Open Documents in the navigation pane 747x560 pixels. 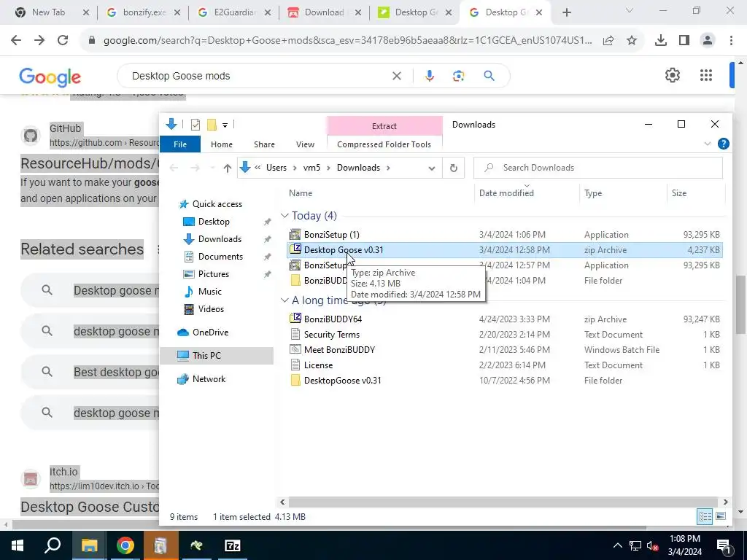(220, 256)
